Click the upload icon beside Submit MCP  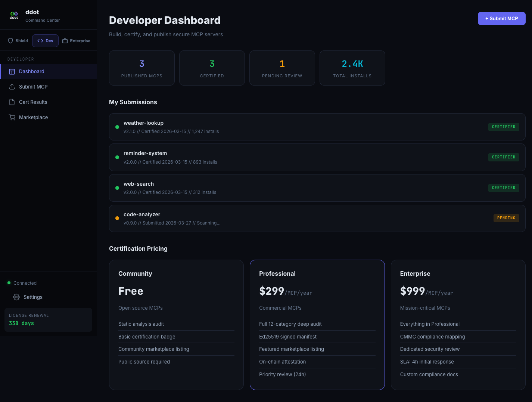coord(12,87)
